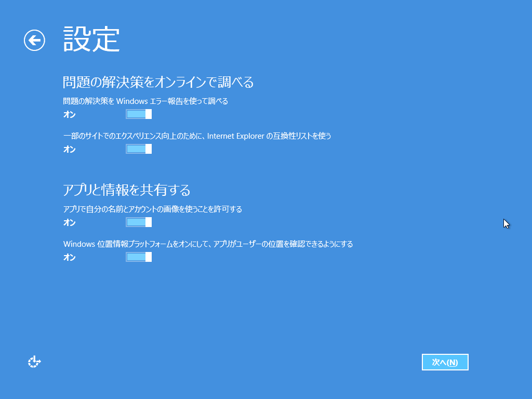Select the アプリと情報を共有する heading
This screenshot has width=532, height=399.
click(x=127, y=190)
